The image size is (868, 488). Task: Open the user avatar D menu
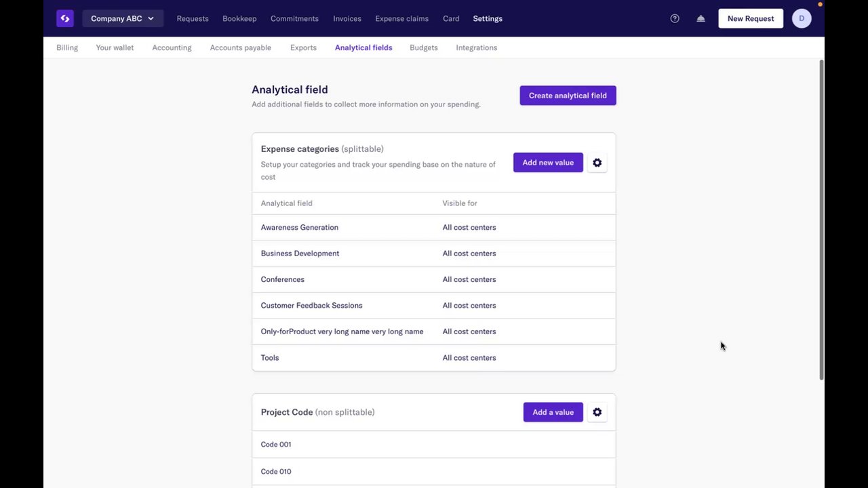tap(802, 18)
